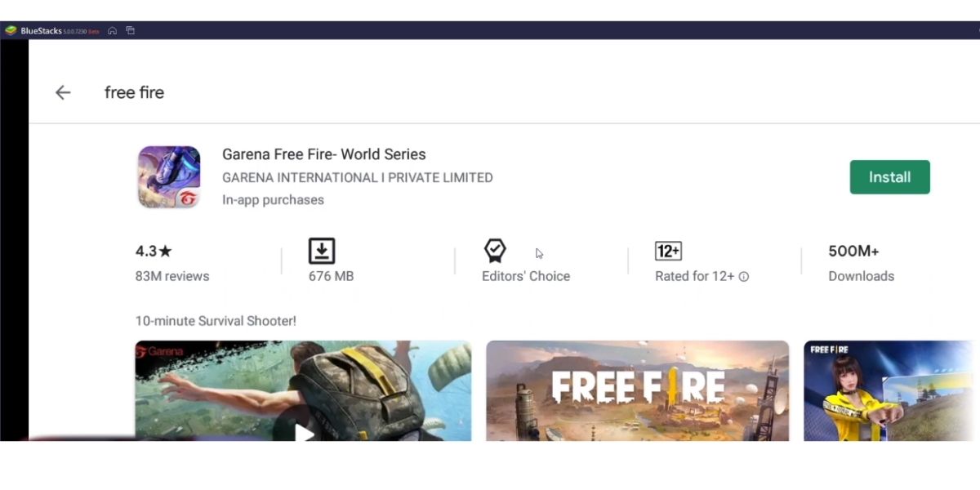Screen dimensions: 980x490
Task: Play the Free Fire trailer video
Action: 302,434
